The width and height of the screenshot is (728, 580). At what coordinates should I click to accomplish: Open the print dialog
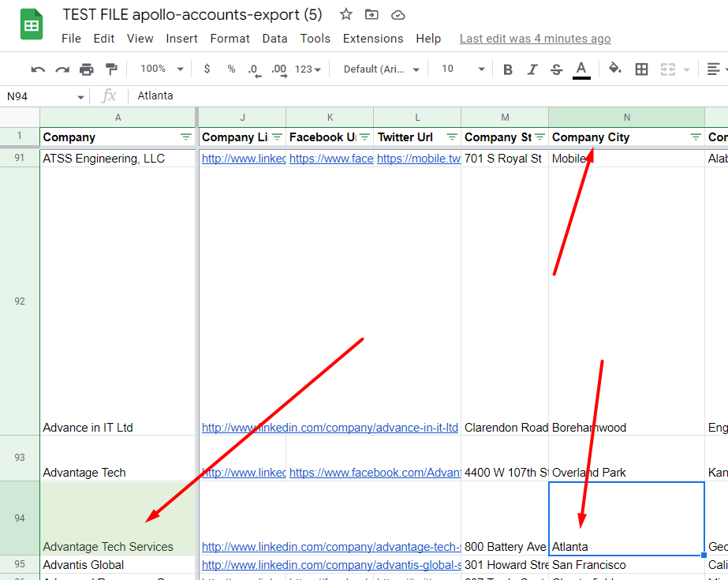[x=87, y=69]
